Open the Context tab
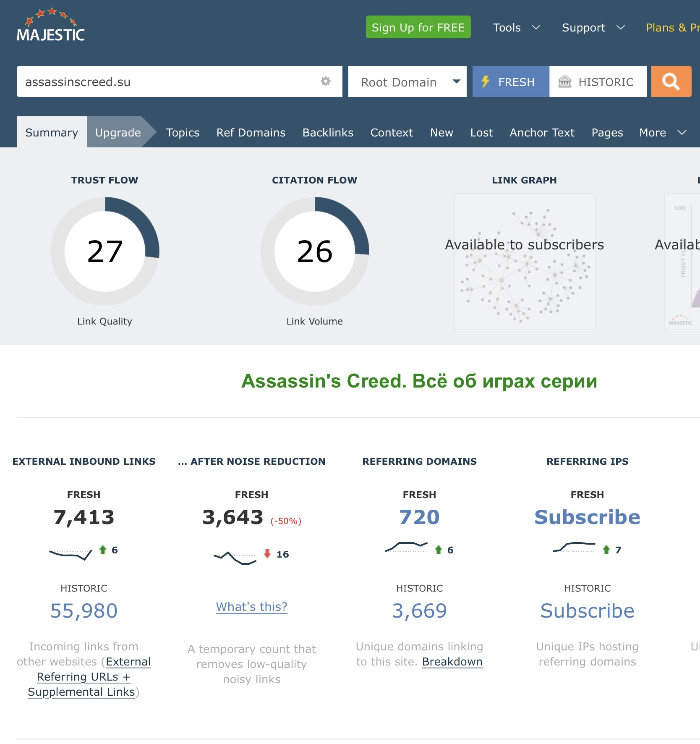Viewport: 700px width, 744px height. 392,133
